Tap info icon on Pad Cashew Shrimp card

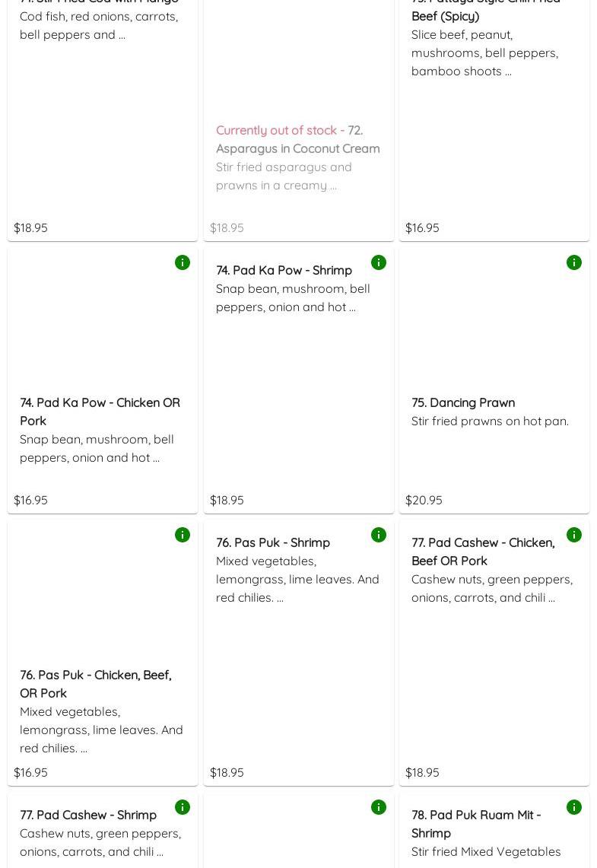(183, 807)
